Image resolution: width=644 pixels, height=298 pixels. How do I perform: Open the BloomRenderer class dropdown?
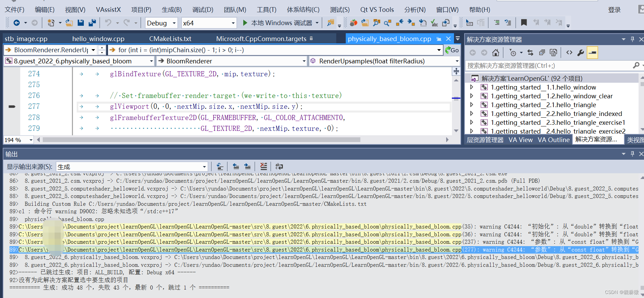click(x=232, y=61)
